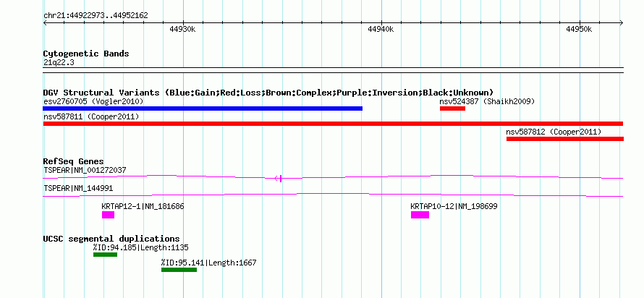This screenshot has height=298, width=644.
Task: Open the esv2760705 (Vogler2010) label
Action: (x=93, y=101)
